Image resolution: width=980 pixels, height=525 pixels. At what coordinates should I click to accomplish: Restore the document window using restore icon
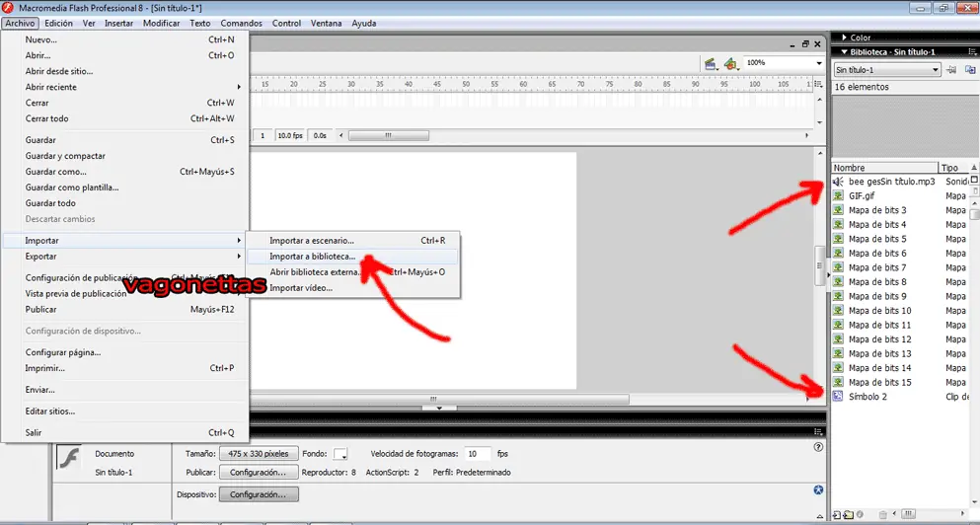pos(805,43)
